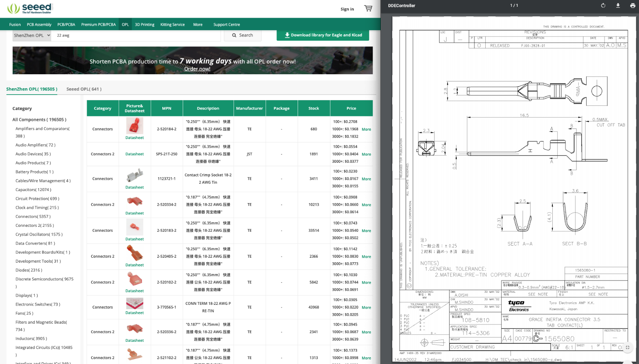Show More pricing for 2-520184-2
639x364 pixels.
pyautogui.click(x=366, y=129)
